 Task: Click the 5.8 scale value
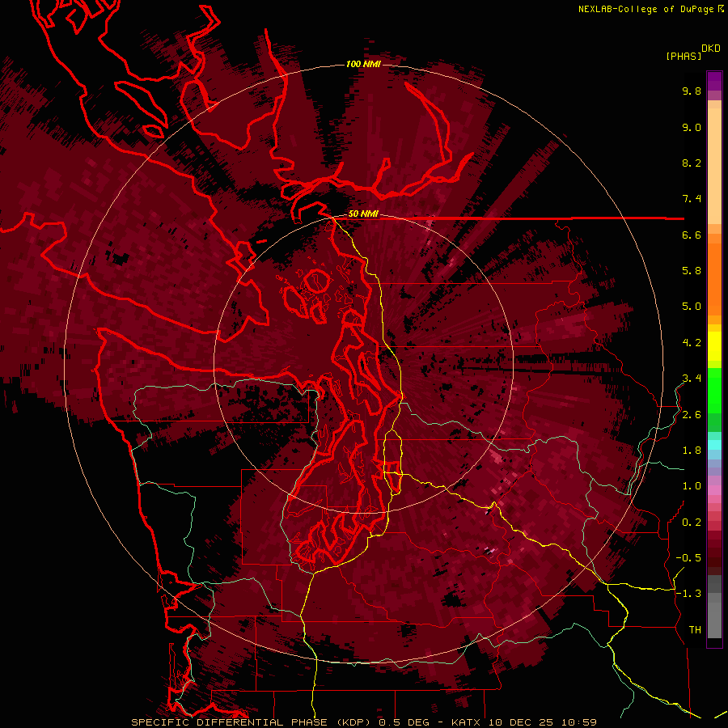click(x=692, y=271)
